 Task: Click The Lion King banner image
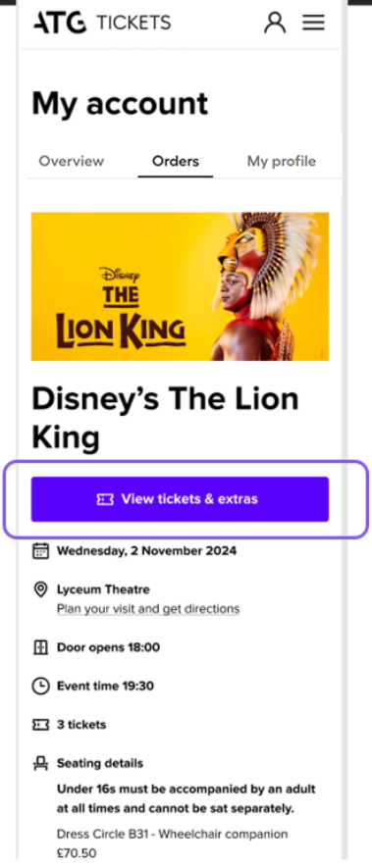point(180,286)
